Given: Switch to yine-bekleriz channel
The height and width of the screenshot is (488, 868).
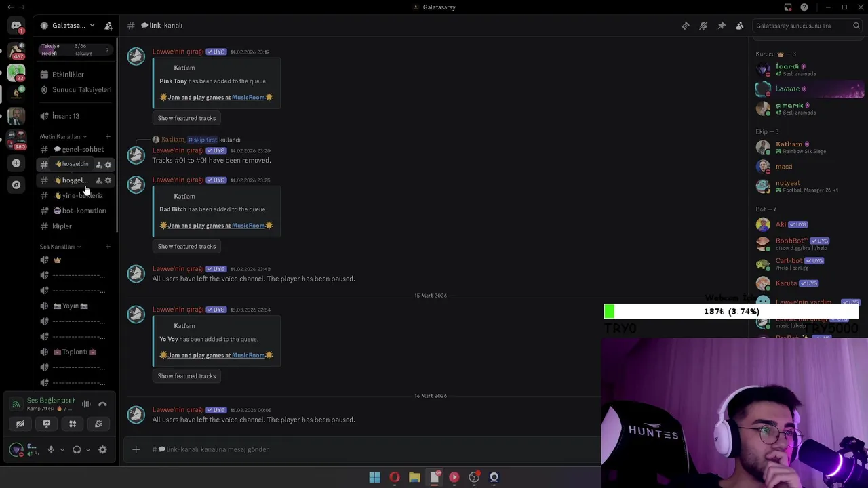Looking at the screenshot, I should coord(76,195).
